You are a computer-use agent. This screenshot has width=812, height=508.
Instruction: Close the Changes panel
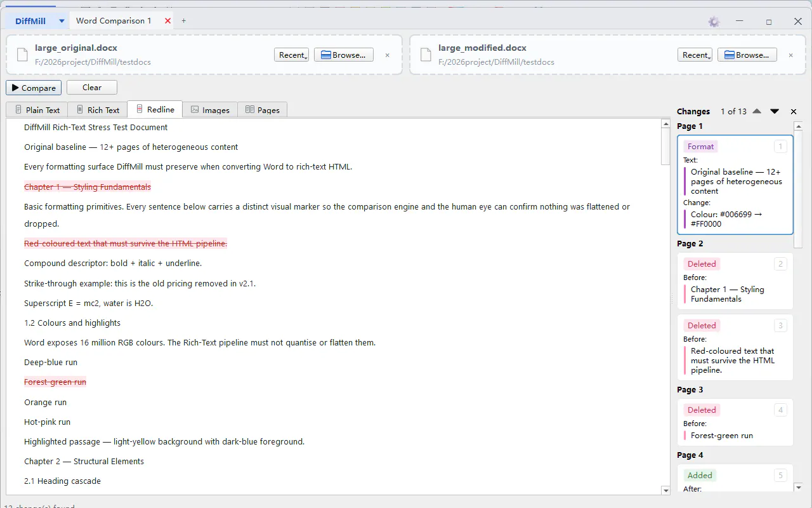tap(794, 112)
